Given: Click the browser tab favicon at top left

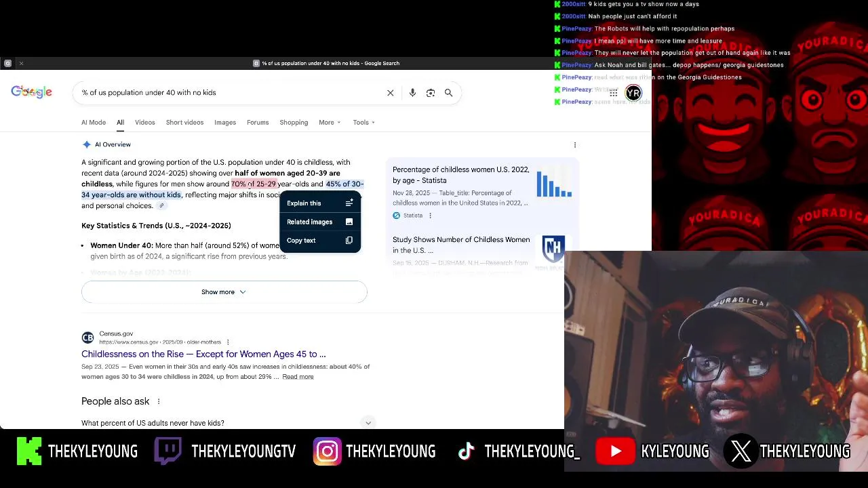Looking at the screenshot, I should tap(7, 63).
